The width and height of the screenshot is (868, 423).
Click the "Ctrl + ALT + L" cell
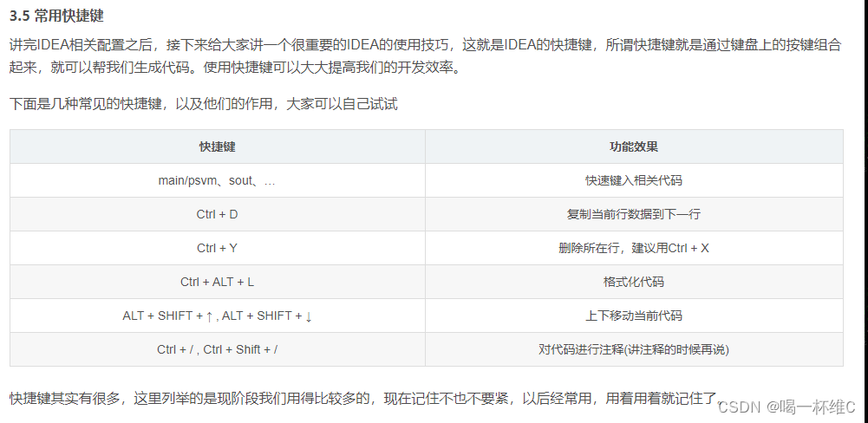click(218, 282)
